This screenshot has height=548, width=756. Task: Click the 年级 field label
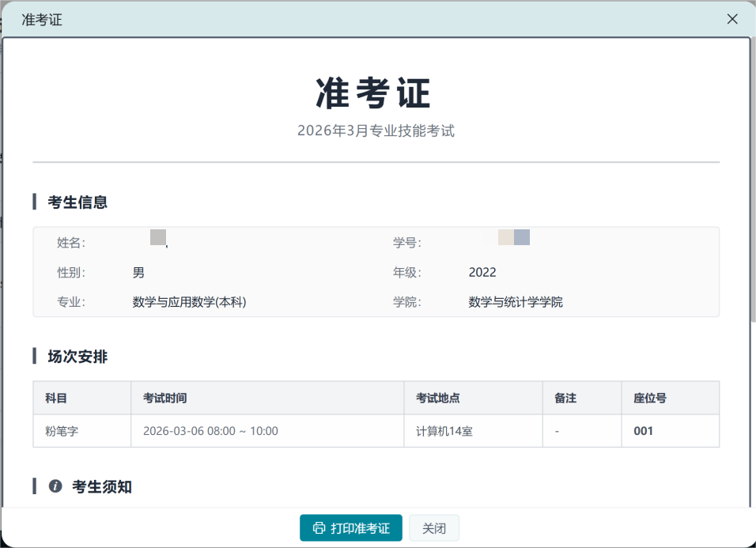[407, 272]
